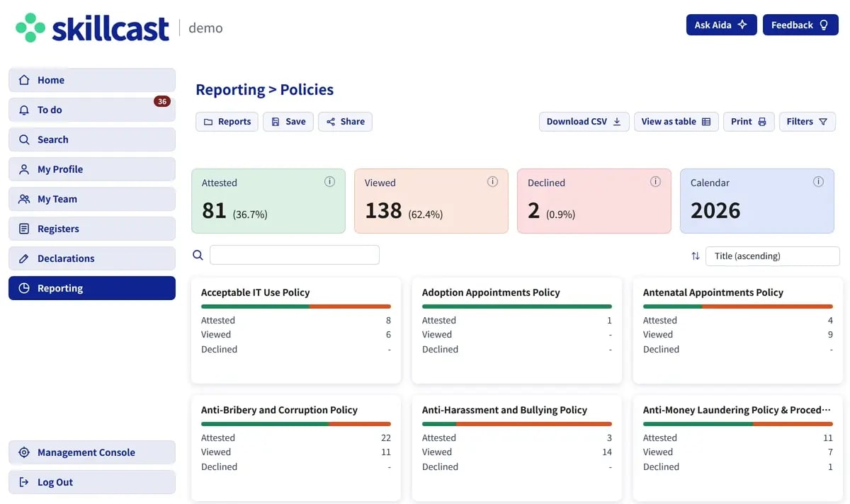
Task: Open My Team page
Action: pyautogui.click(x=92, y=199)
